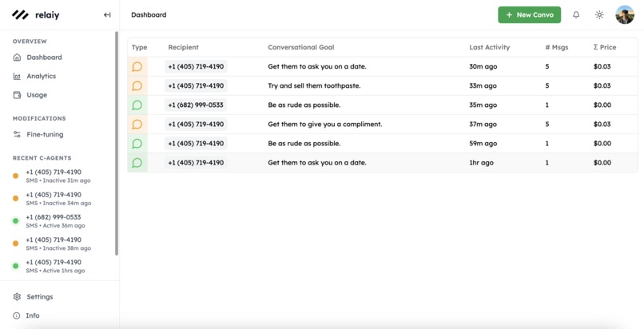
Task: Select 'Try and sell them toothpaste.' goal
Action: click(314, 85)
